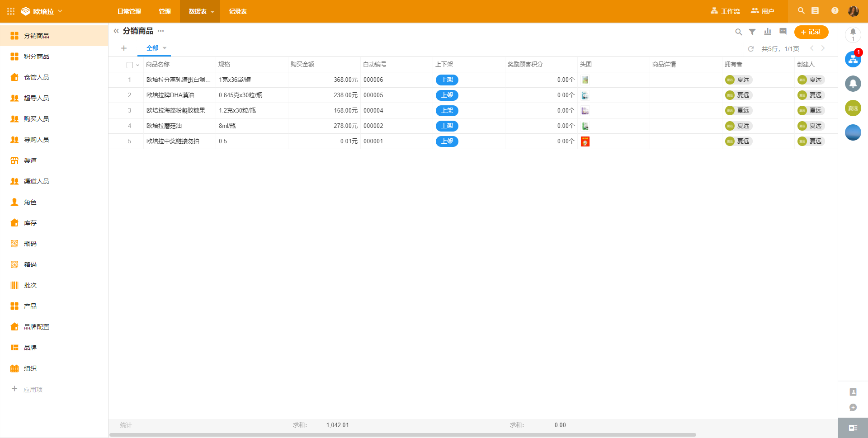Image resolution: width=868 pixels, height=438 pixels.
Task: Click the horizontal scrollbar at bottom
Action: (x=402, y=435)
